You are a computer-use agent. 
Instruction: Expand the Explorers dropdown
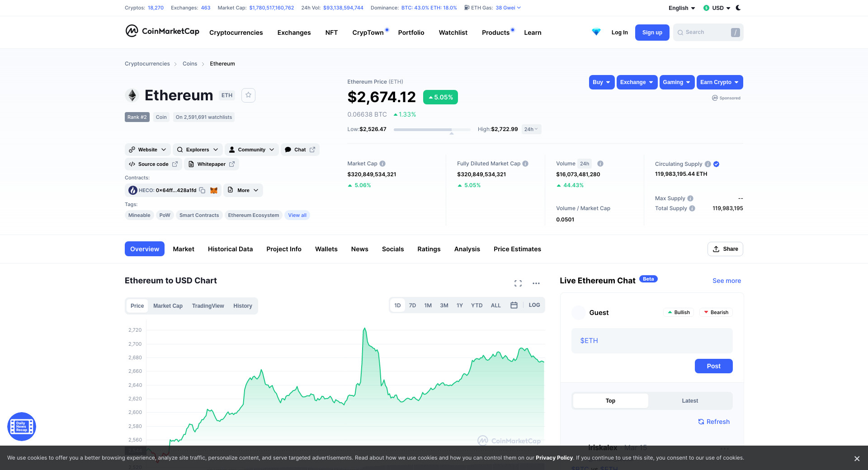click(198, 150)
